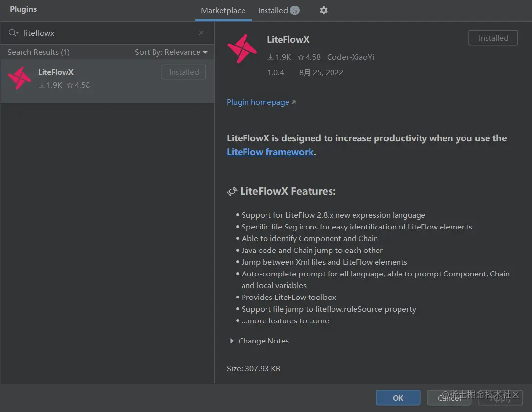Click the Java code and Chain jump bullet
The height and width of the screenshot is (412, 532).
tap(312, 251)
